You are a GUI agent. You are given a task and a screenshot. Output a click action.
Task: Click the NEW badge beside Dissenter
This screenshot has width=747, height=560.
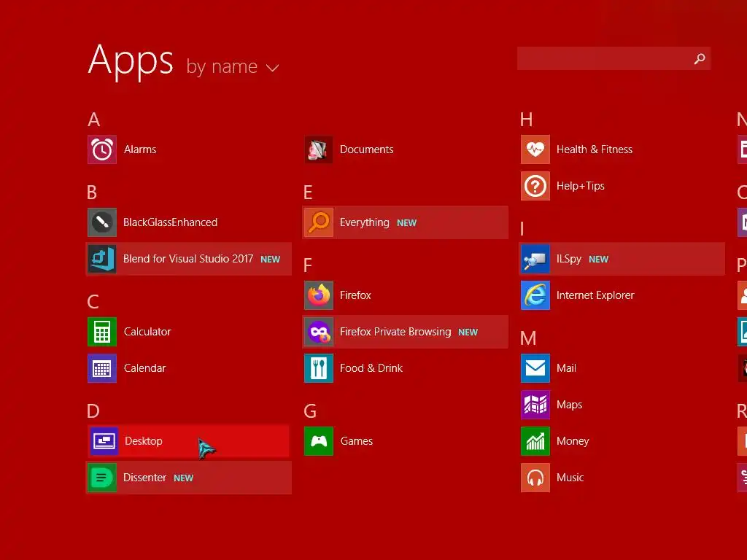(183, 478)
